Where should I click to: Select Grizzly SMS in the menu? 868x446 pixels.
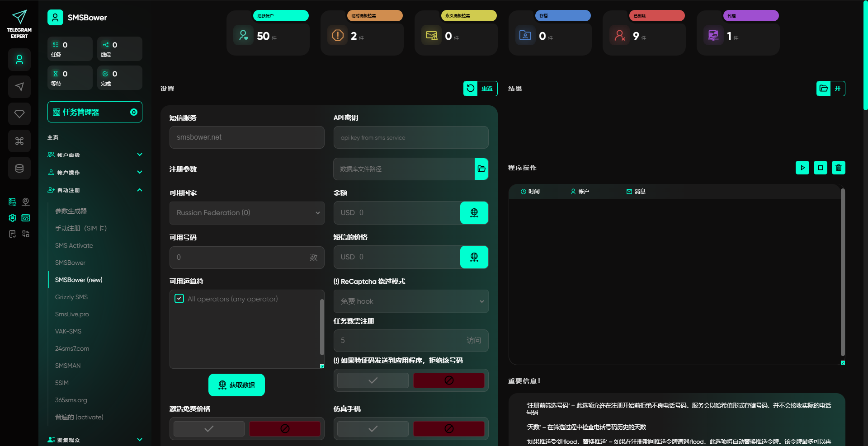click(71, 297)
